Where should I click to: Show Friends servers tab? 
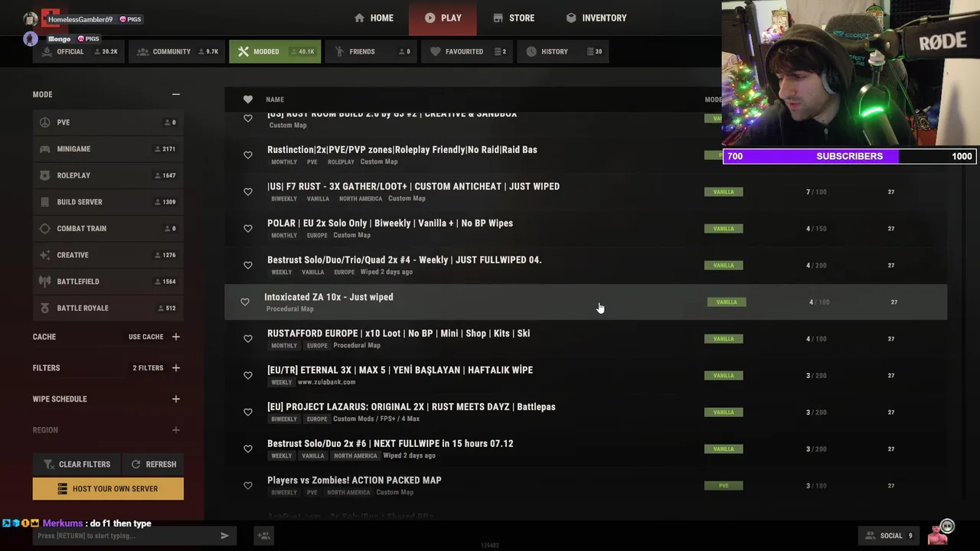372,51
